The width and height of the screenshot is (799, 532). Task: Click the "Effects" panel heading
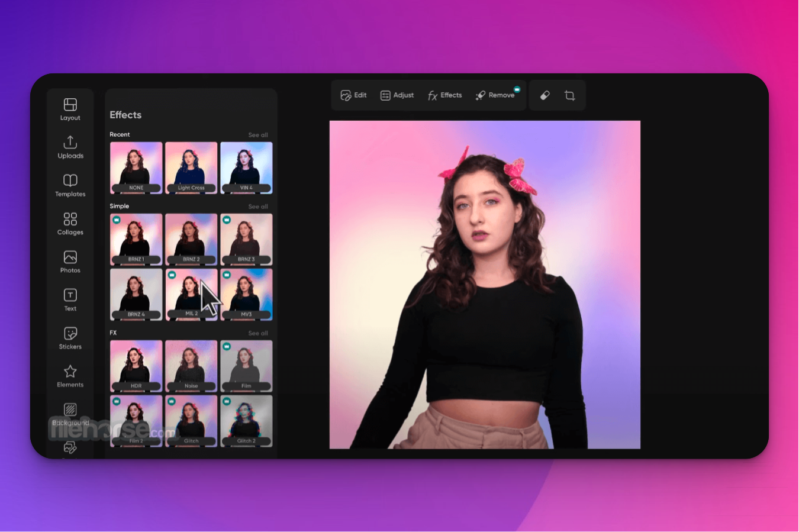point(125,115)
